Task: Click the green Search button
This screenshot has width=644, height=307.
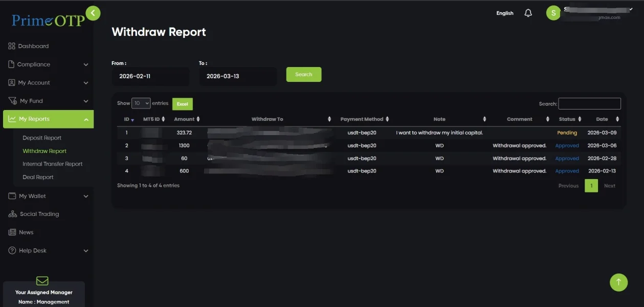Action: [304, 74]
